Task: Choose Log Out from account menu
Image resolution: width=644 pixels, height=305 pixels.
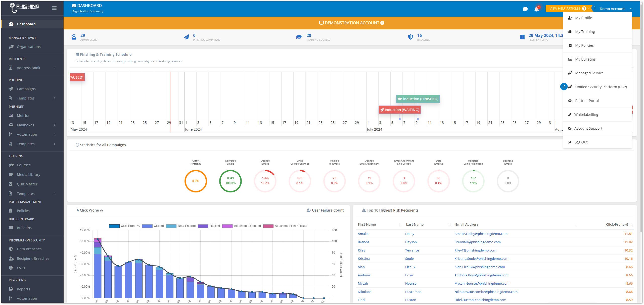Action: (x=581, y=142)
